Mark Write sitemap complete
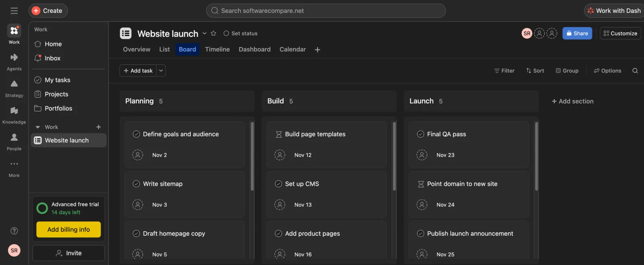The height and width of the screenshot is (265, 644). pos(136,184)
